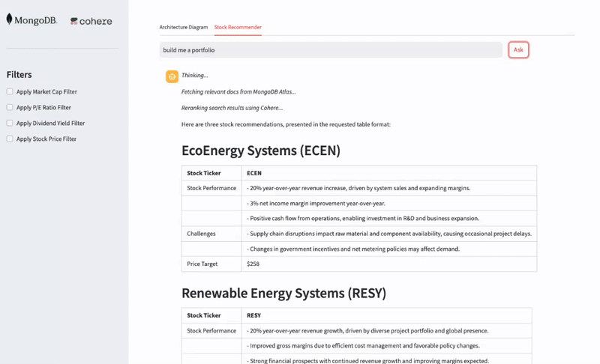This screenshot has height=364, width=600.
Task: Check the Apply P/E Ratio Filter box
Action: click(10, 108)
